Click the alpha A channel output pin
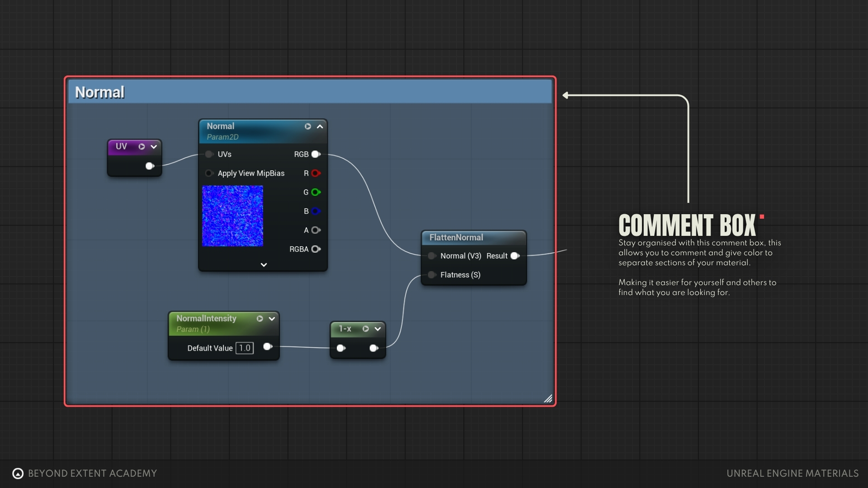 316,230
